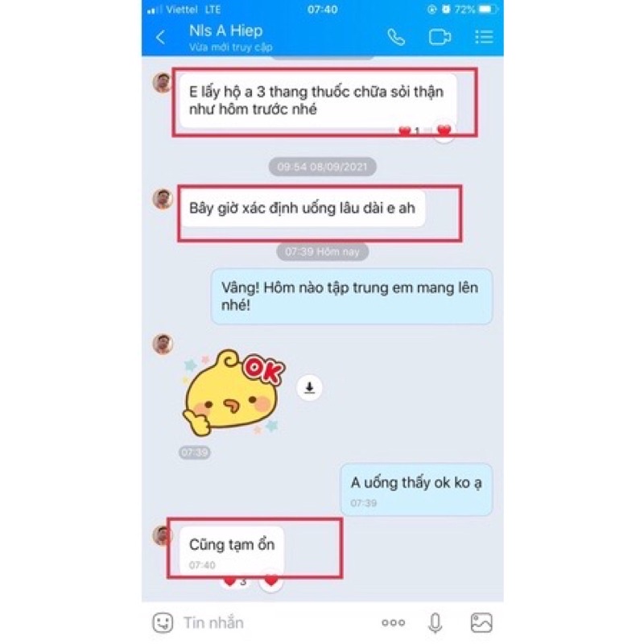This screenshot has width=644, height=644.
Task: Start a voice call with Nls A Hiep
Action: [396, 37]
